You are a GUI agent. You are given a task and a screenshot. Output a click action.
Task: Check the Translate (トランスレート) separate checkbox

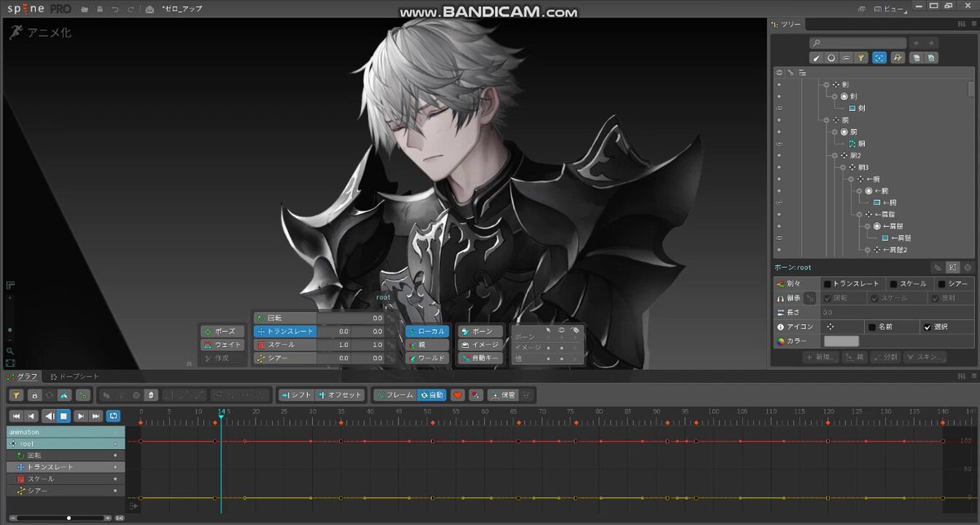pos(827,284)
